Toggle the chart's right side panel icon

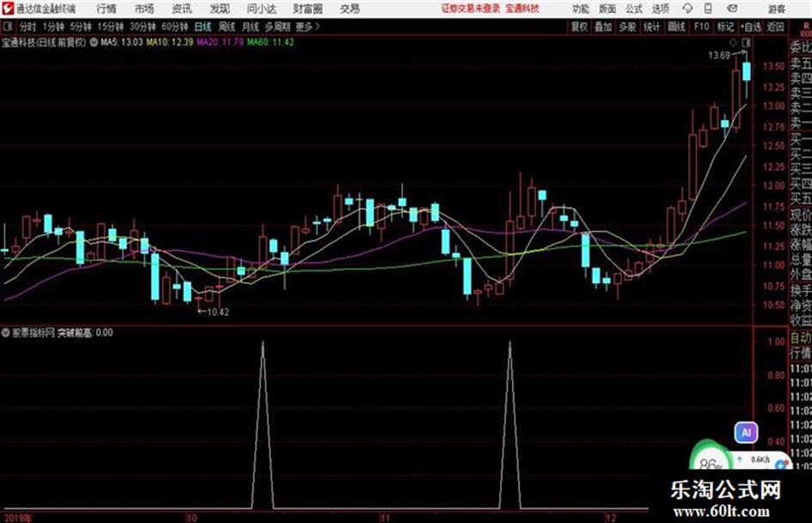point(746,42)
